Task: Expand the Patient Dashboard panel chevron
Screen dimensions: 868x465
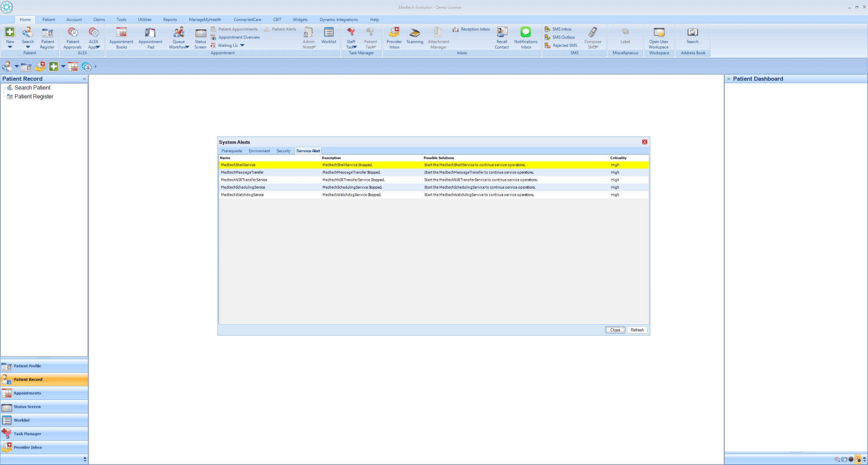Action: coord(729,79)
